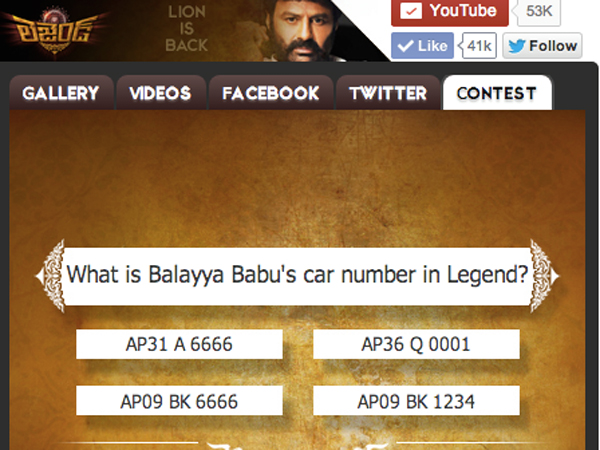Click the Legend movie logo

(54, 32)
